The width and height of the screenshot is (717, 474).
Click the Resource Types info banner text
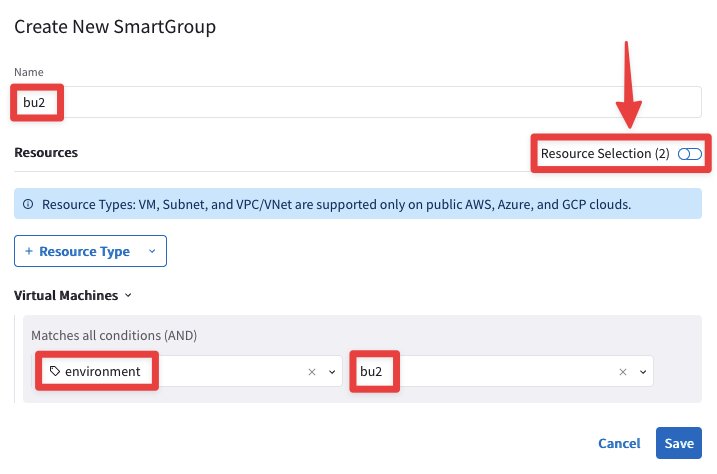[336, 204]
